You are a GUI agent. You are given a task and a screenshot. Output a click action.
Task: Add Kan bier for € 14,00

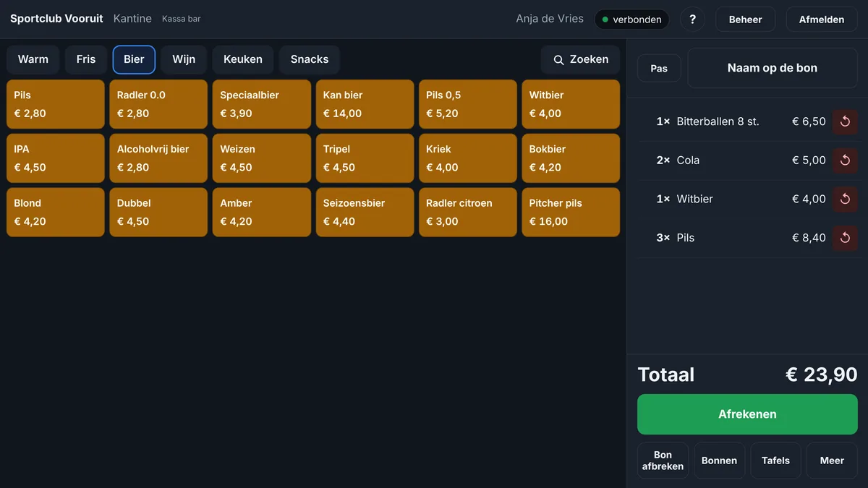(365, 104)
